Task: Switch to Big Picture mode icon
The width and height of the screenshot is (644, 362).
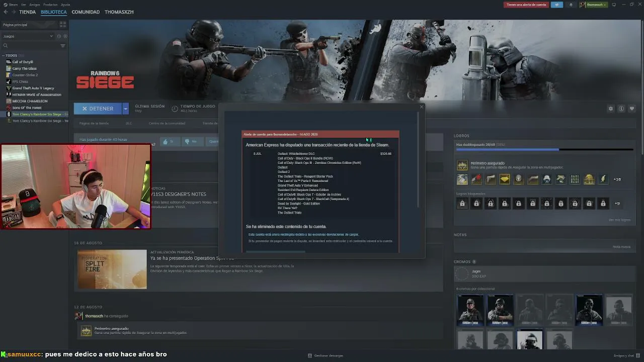Action: click(x=614, y=5)
